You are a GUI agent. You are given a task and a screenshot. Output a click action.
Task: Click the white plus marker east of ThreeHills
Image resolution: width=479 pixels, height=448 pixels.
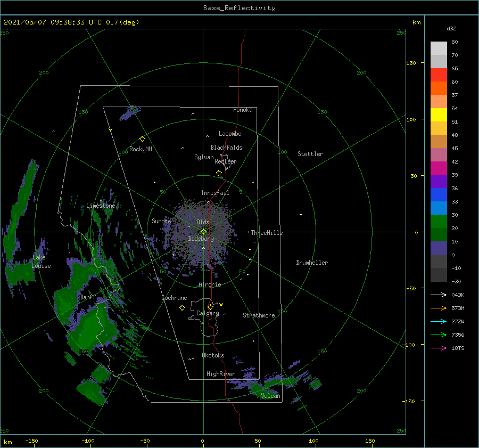pyautogui.click(x=301, y=214)
